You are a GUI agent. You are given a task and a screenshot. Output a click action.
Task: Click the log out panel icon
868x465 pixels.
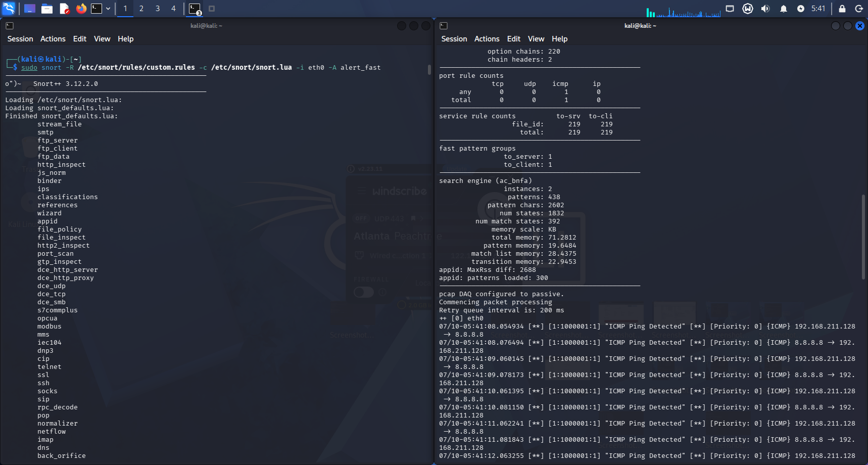[x=859, y=9]
